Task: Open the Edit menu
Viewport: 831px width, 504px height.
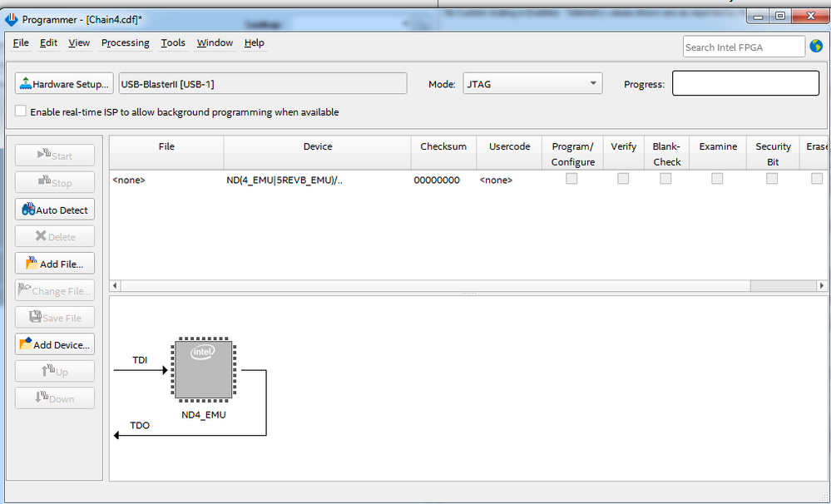Action: (48, 43)
